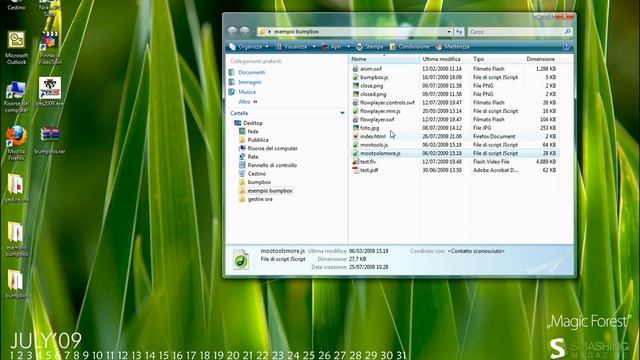Sort by Tipo column header

click(496, 59)
